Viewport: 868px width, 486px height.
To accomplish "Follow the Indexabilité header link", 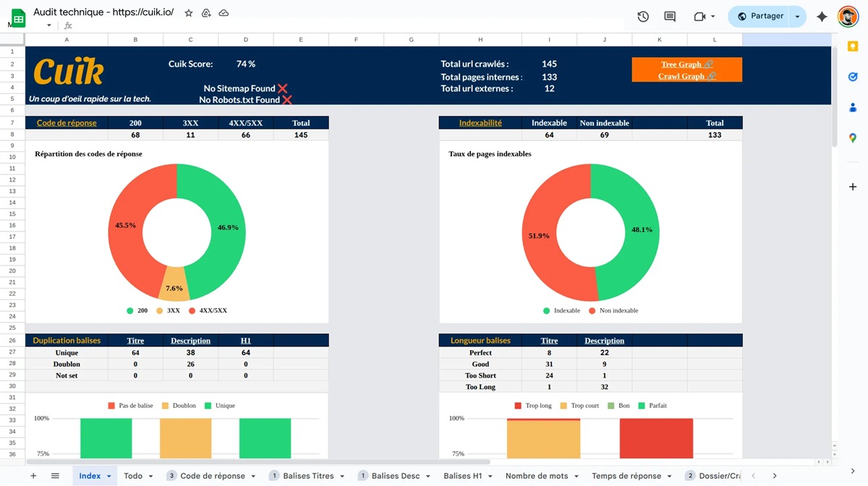I will point(480,123).
